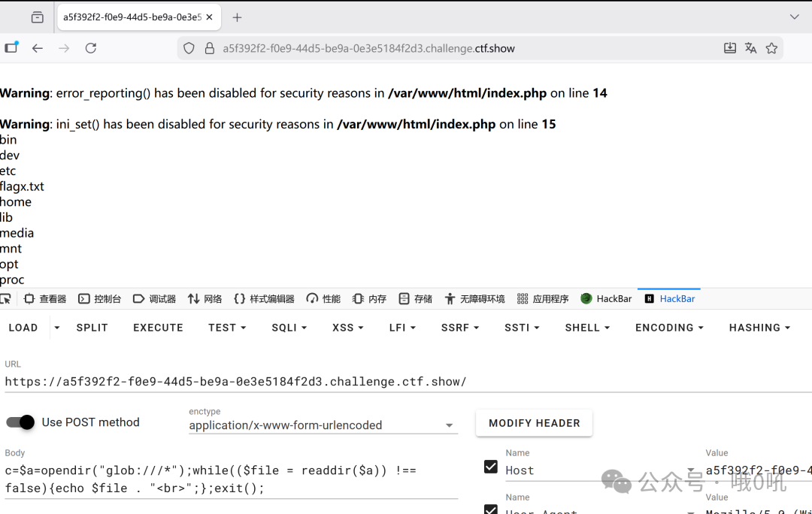Click the flagx.txt listing text
812x514 pixels.
pos(22,186)
